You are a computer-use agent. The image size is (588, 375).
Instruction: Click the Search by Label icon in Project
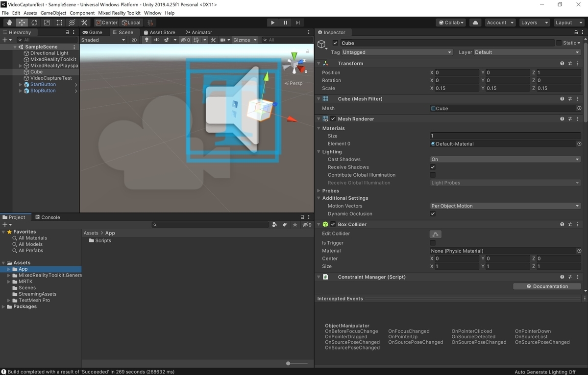click(x=285, y=225)
